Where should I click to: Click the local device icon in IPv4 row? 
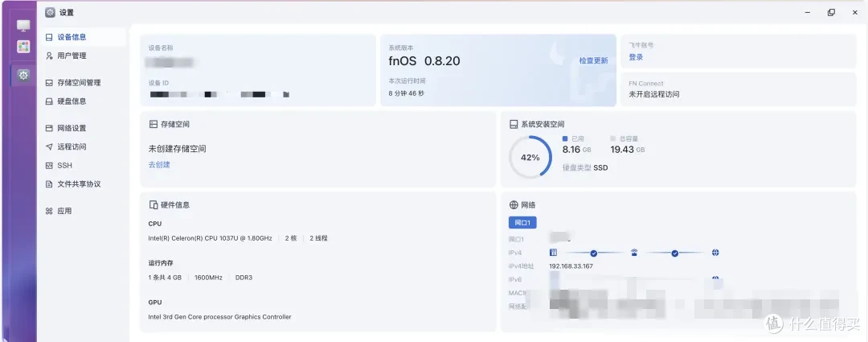[552, 253]
